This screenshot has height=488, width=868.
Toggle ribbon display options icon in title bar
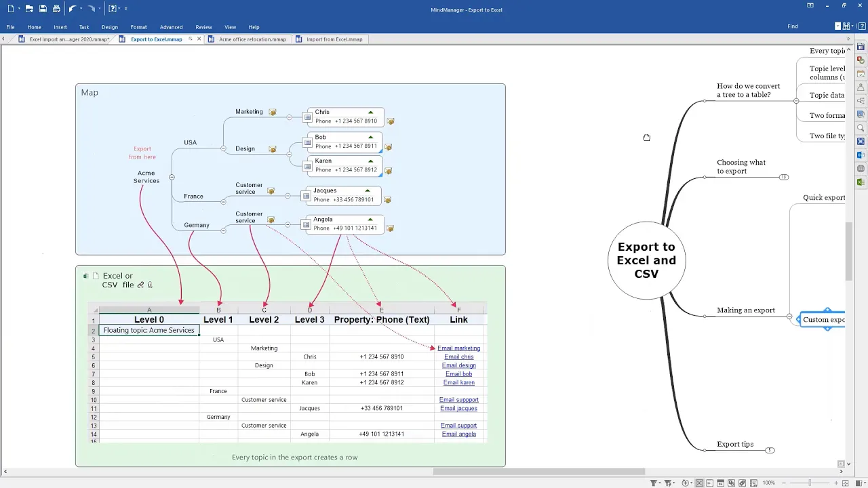pyautogui.click(x=810, y=5)
